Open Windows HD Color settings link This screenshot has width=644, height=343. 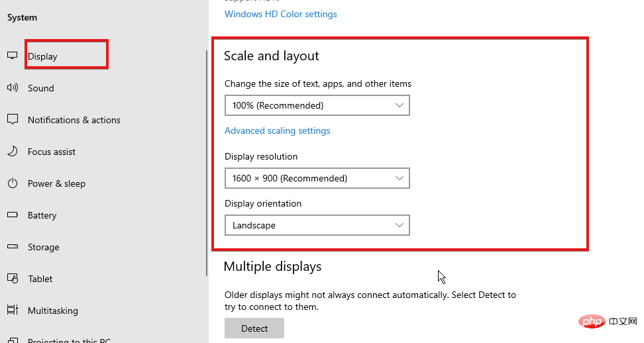[280, 14]
